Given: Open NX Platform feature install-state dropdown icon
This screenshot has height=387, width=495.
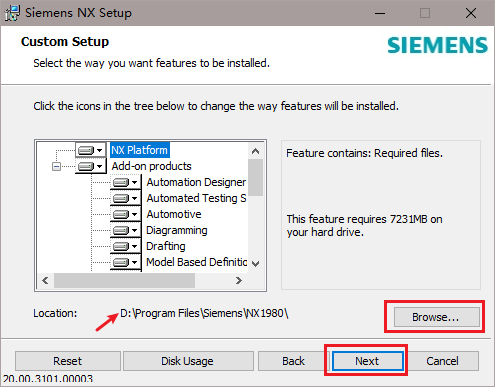Looking at the screenshot, I should 91,150.
